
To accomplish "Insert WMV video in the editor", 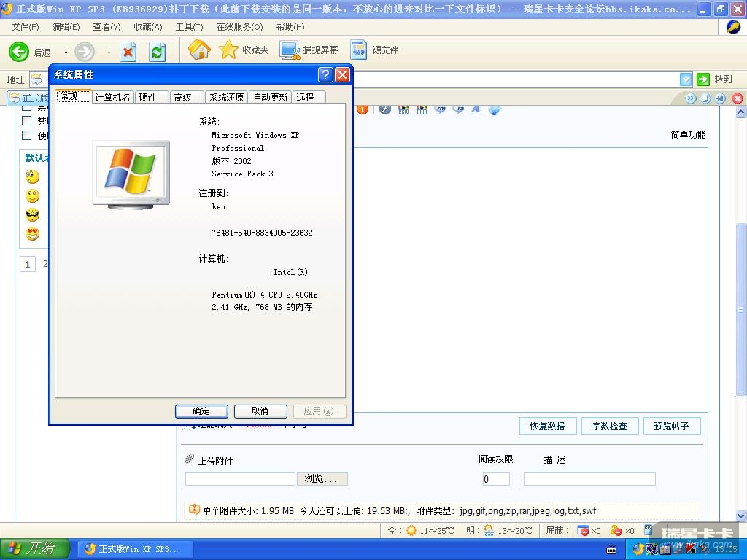I will 403,109.
